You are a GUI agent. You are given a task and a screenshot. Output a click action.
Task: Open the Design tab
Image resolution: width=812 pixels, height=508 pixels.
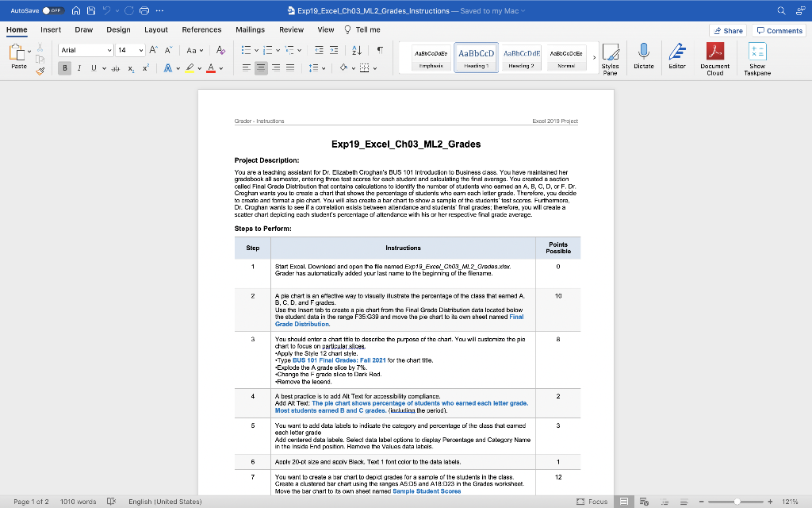tap(119, 29)
